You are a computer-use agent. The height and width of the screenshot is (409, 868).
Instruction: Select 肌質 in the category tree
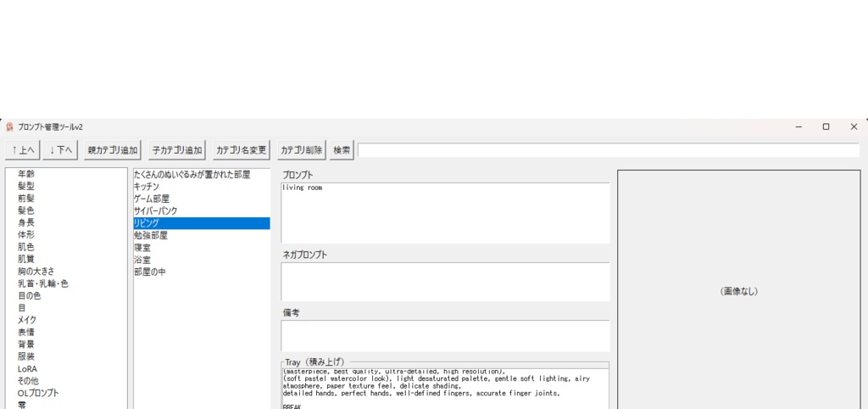point(26,260)
